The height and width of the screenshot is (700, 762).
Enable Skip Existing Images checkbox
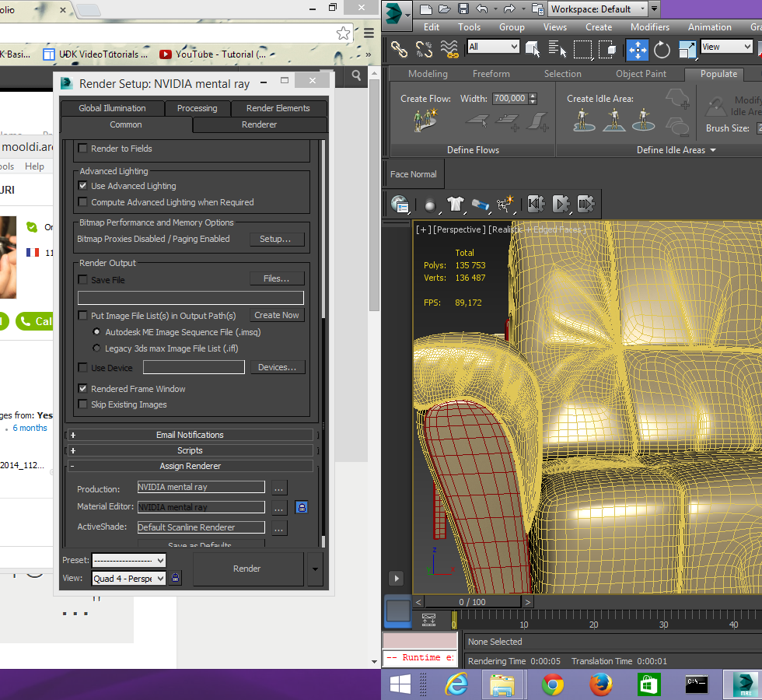pyautogui.click(x=82, y=404)
